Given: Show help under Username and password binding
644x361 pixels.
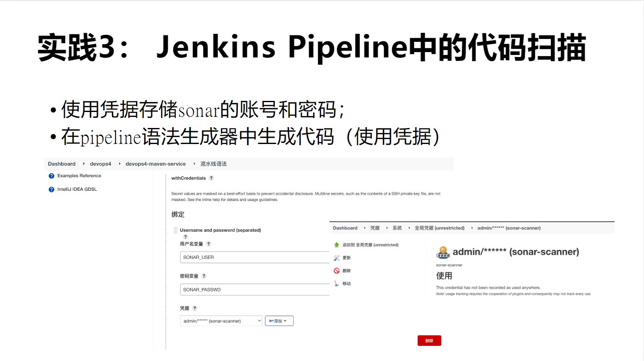Looking at the screenshot, I should pyautogui.click(x=185, y=237).
